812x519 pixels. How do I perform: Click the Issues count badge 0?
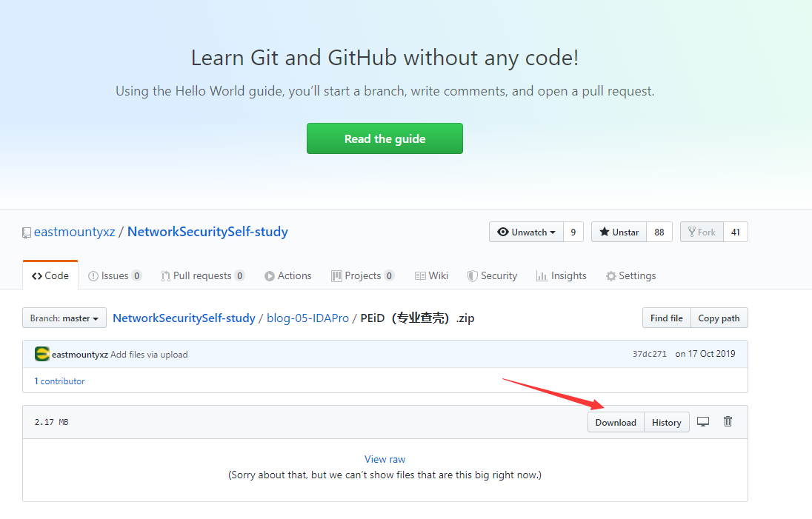click(x=137, y=276)
